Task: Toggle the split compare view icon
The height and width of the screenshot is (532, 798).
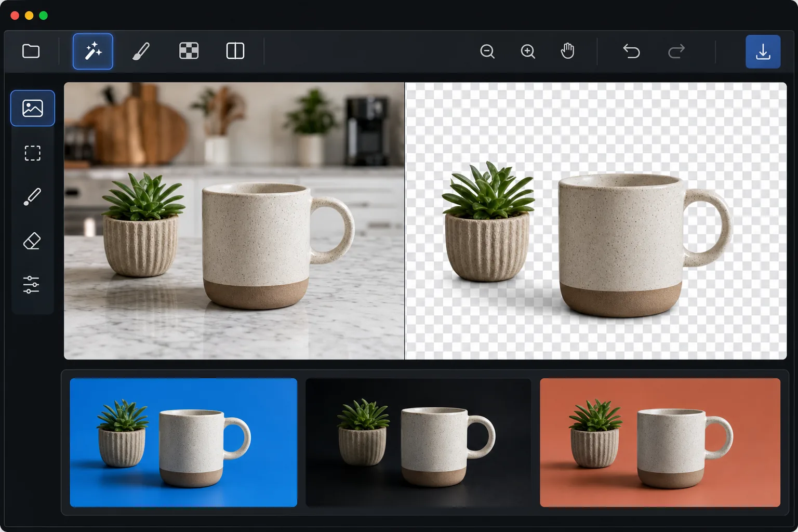Action: click(x=235, y=51)
